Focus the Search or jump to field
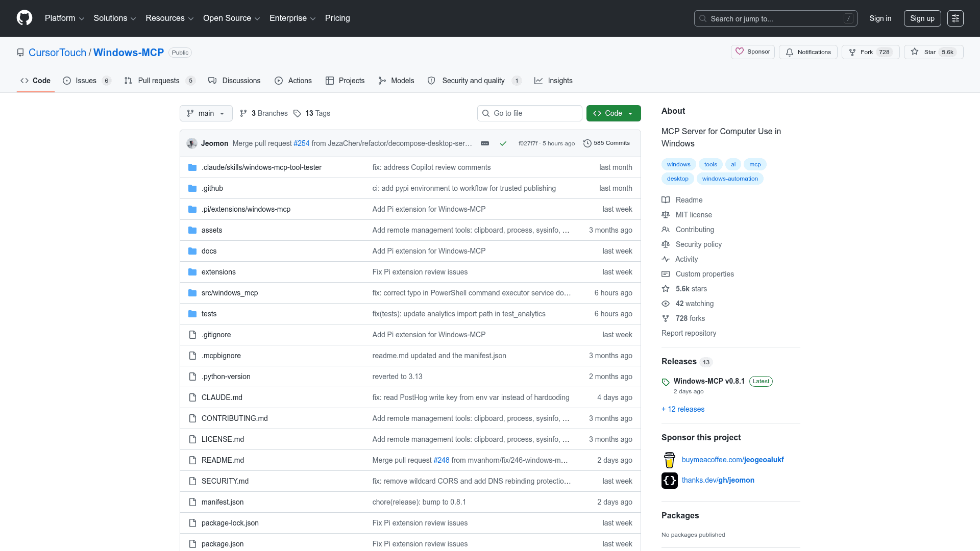980x551 pixels. click(776, 18)
